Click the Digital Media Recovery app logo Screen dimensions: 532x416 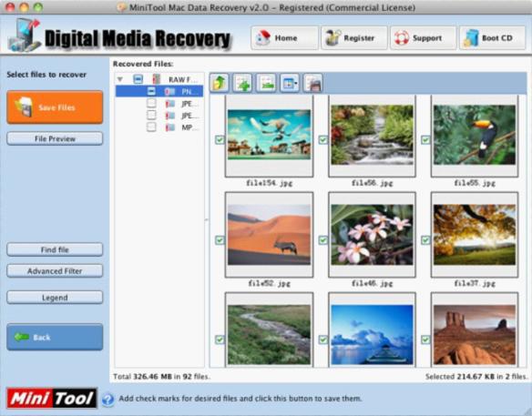pyautogui.click(x=24, y=36)
